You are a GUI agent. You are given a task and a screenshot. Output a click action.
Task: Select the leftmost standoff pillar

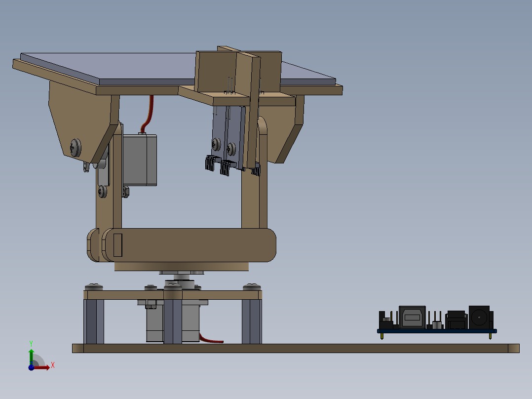coord(94,321)
